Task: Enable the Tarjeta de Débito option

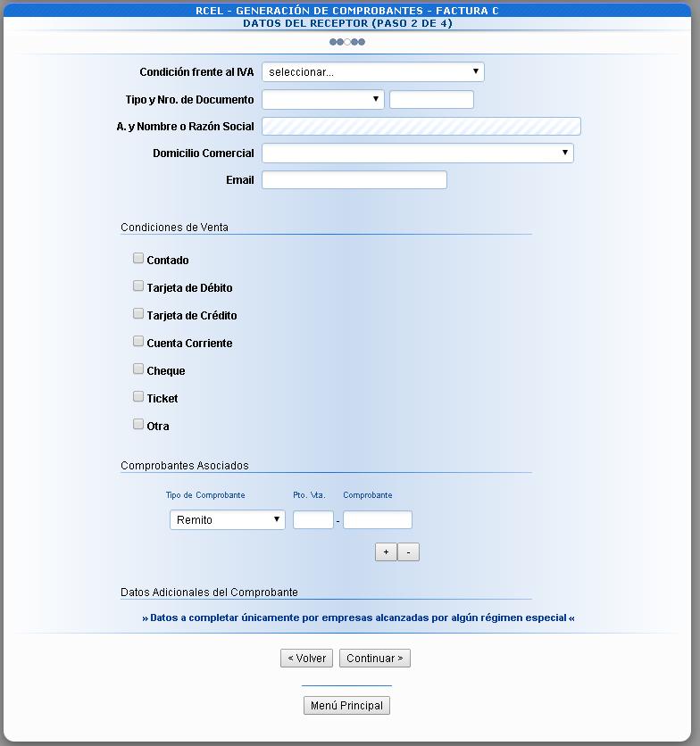Action: (138, 286)
